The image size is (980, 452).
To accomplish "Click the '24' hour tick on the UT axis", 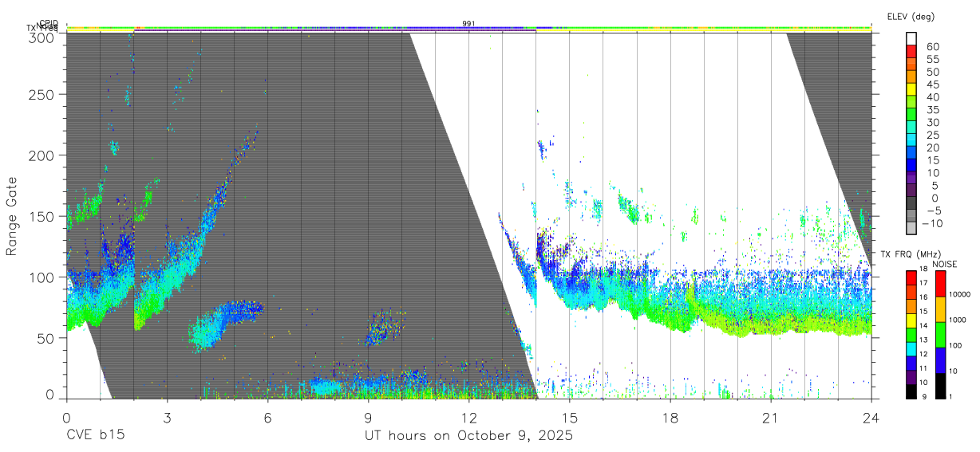I will [871, 418].
